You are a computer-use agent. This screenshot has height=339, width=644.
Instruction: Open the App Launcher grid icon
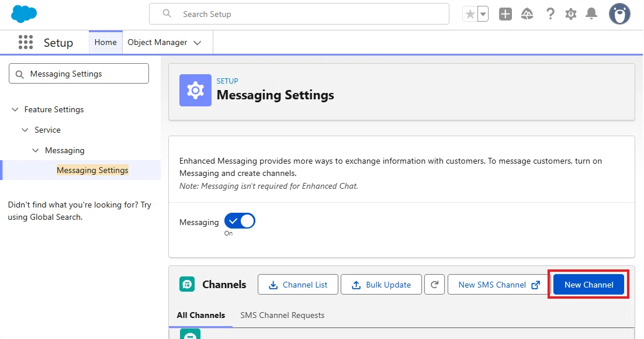(x=26, y=42)
